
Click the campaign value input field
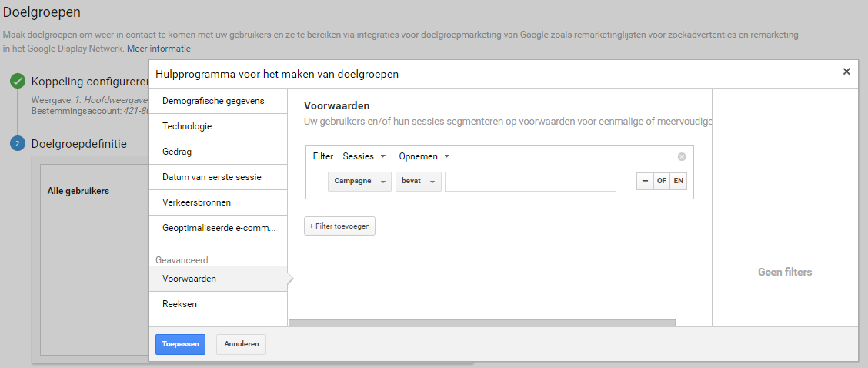pos(530,181)
